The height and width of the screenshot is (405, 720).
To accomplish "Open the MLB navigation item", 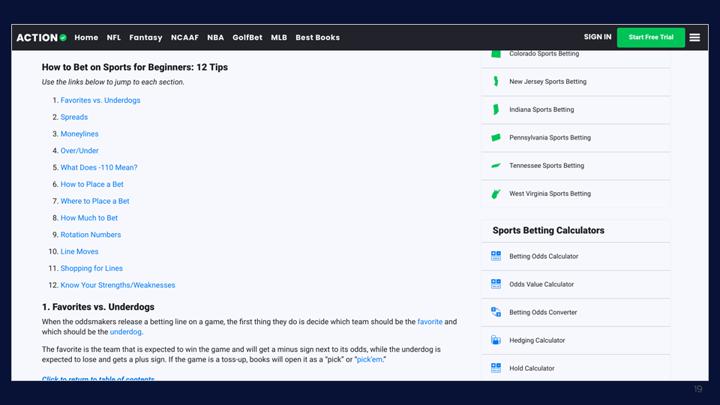I will pos(279,38).
